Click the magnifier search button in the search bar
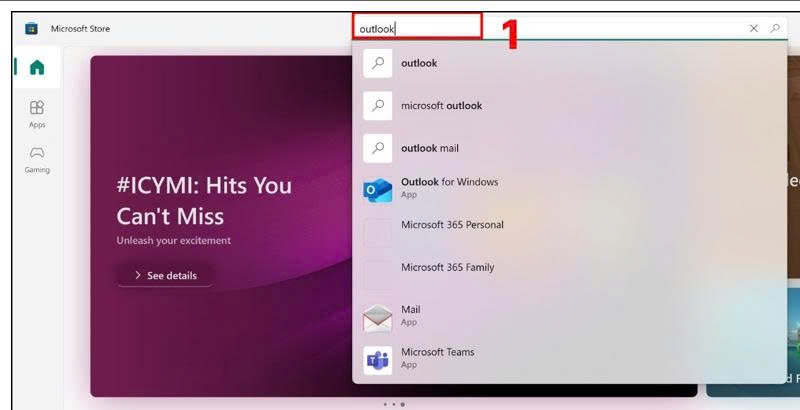Viewport: 800px width, 410px height. point(775,29)
